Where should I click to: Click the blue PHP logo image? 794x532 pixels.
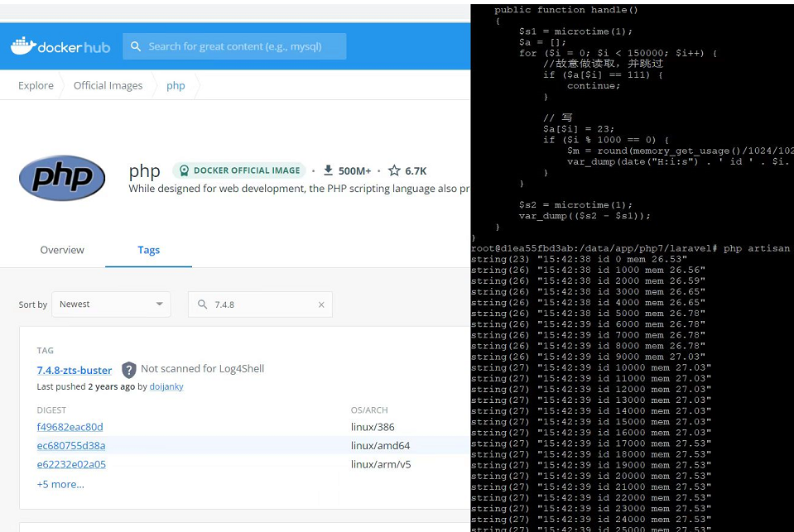(x=62, y=178)
